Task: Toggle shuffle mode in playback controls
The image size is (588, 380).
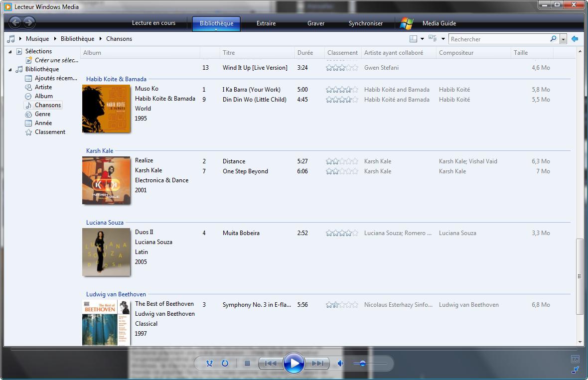Action: [210, 364]
